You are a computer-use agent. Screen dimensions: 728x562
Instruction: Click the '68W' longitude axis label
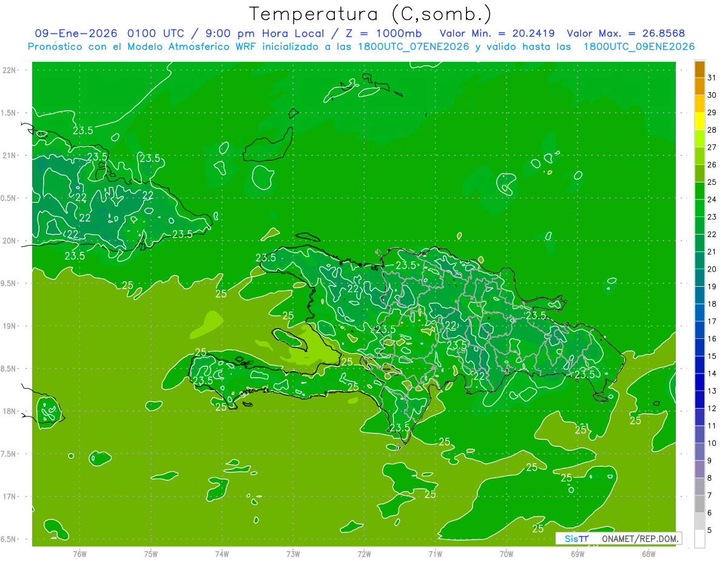(x=649, y=554)
